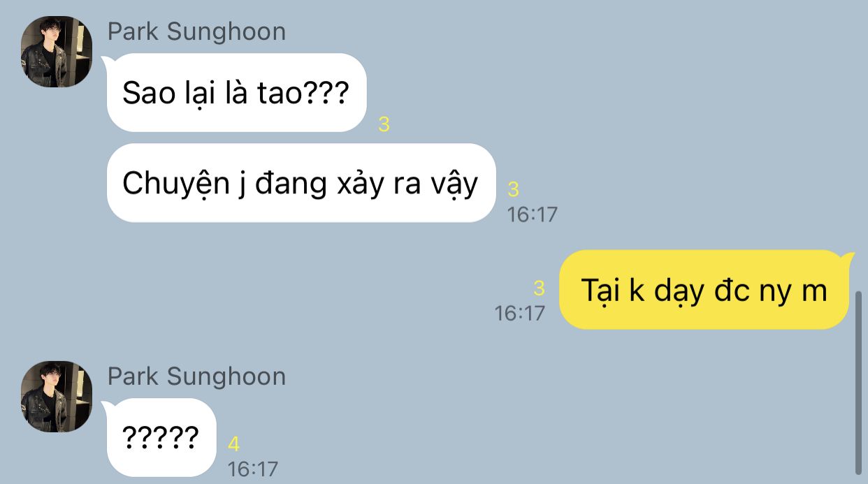This screenshot has height=484, width=868.
Task: Click the chat scrollbar thumb
Action: (x=859, y=383)
